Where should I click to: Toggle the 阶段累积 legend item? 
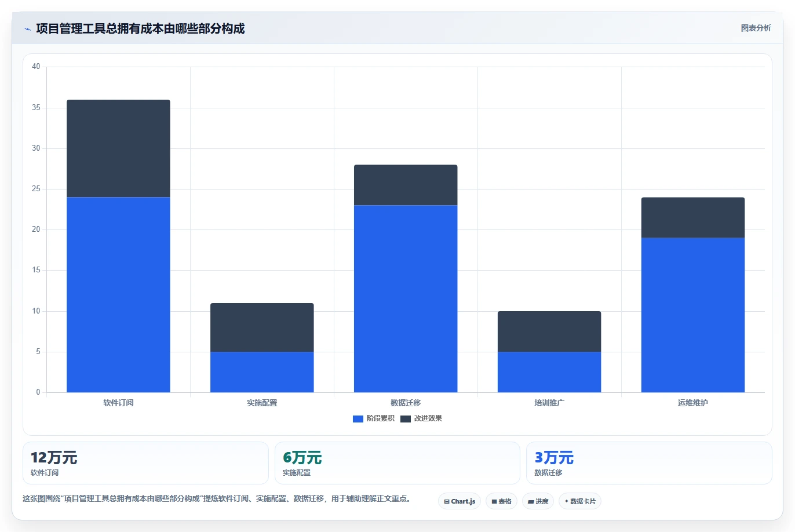point(374,418)
